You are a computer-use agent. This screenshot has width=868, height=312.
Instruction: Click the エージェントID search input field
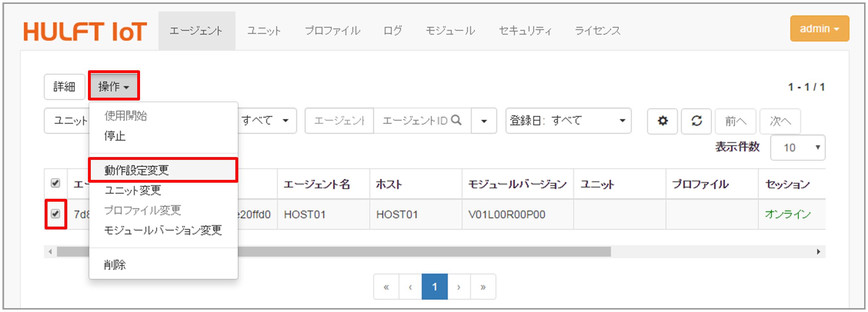pyautogui.click(x=415, y=121)
